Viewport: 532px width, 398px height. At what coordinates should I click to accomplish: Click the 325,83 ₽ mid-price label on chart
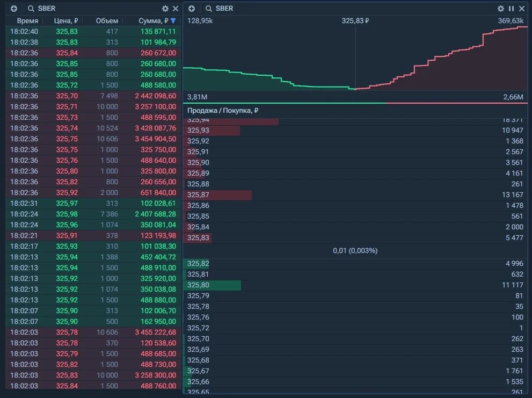[x=355, y=21]
